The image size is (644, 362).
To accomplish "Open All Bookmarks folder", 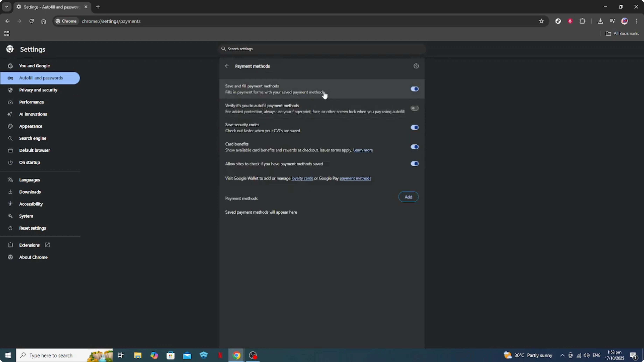I will pyautogui.click(x=622, y=33).
